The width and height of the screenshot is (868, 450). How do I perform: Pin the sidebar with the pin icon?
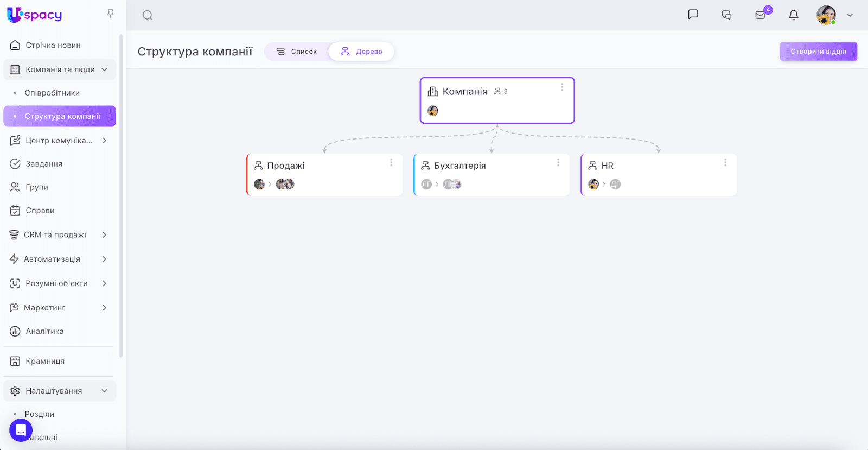111,14
